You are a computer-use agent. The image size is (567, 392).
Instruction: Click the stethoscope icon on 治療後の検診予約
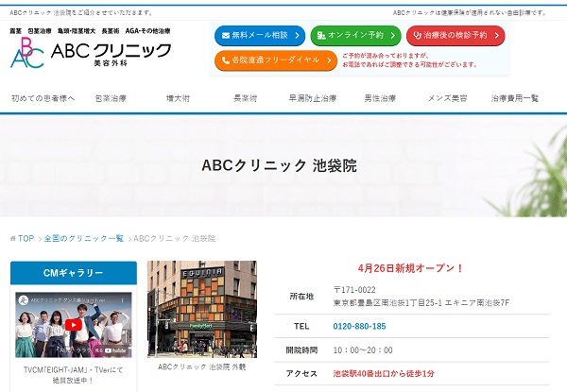[x=419, y=36]
